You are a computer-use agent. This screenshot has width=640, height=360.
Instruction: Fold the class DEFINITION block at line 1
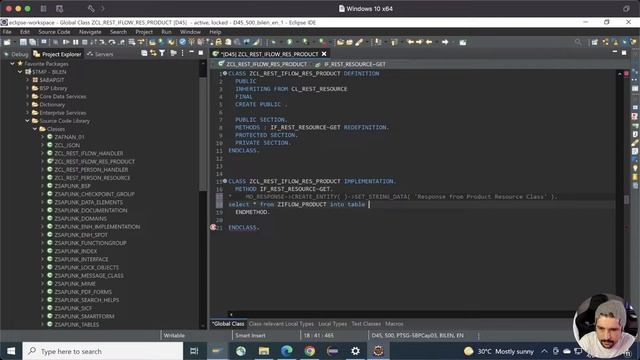coord(225,73)
